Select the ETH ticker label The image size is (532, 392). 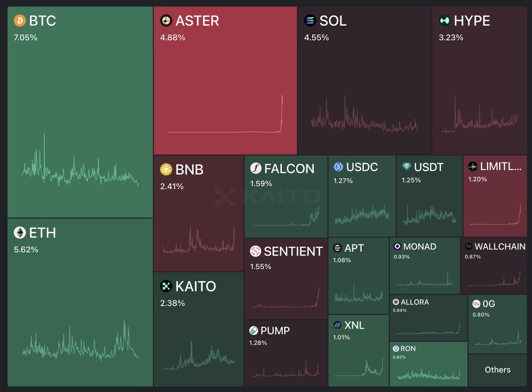(43, 233)
